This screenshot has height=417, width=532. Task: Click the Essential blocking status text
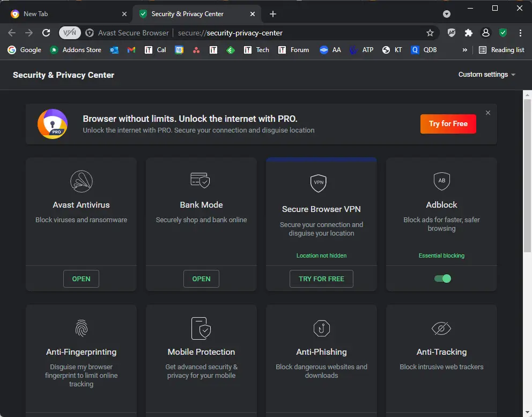coord(441,255)
